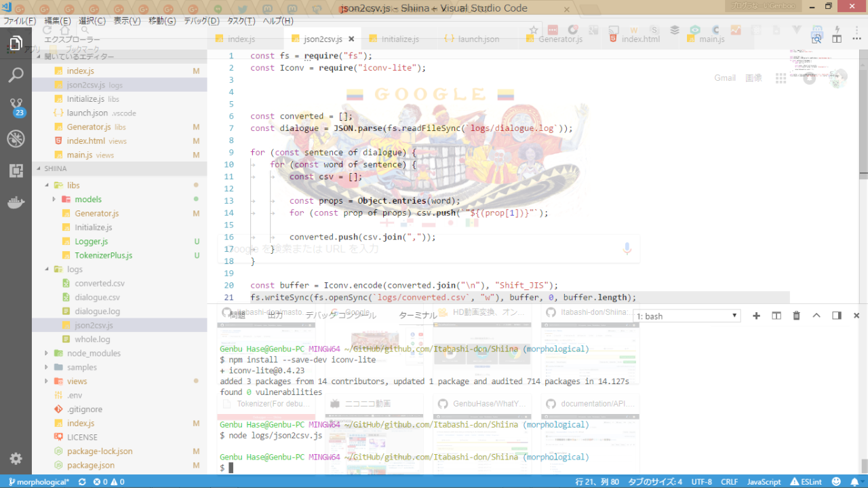868x488 pixels.
Task: Open the Debug view in activity bar
Action: [x=16, y=139]
